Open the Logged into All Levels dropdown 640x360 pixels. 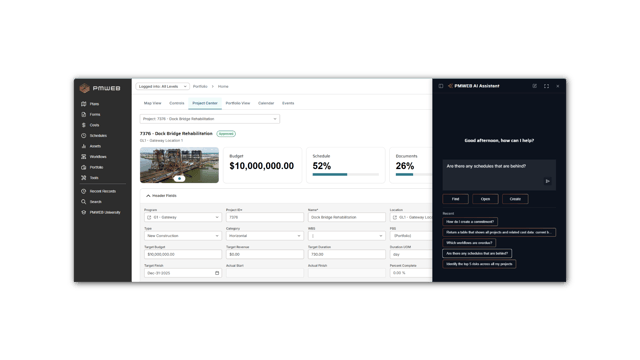coord(162,87)
